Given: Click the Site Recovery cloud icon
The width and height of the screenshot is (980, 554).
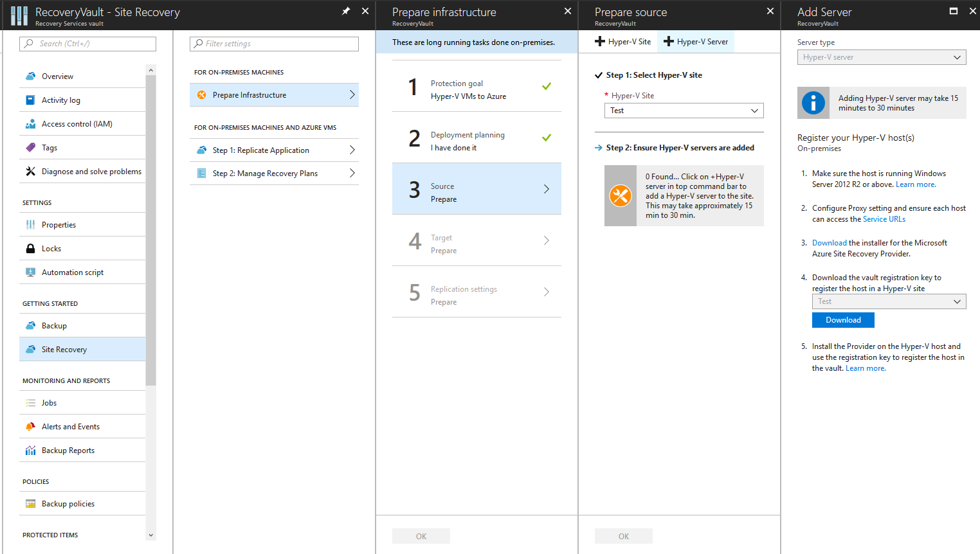Looking at the screenshot, I should 30,350.
